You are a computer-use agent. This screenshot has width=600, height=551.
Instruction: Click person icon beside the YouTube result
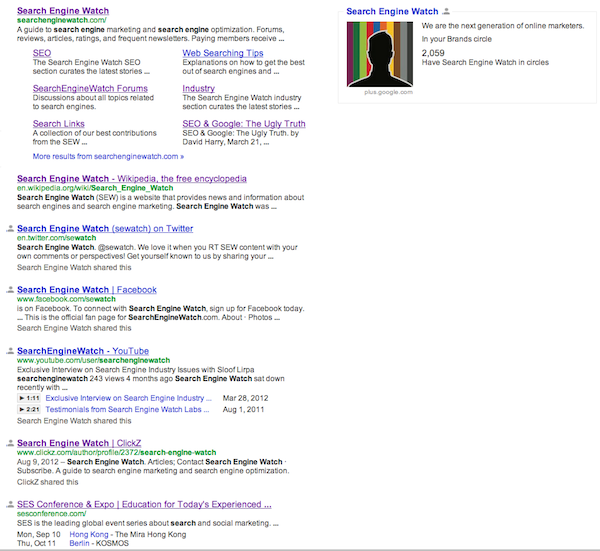(x=10, y=350)
